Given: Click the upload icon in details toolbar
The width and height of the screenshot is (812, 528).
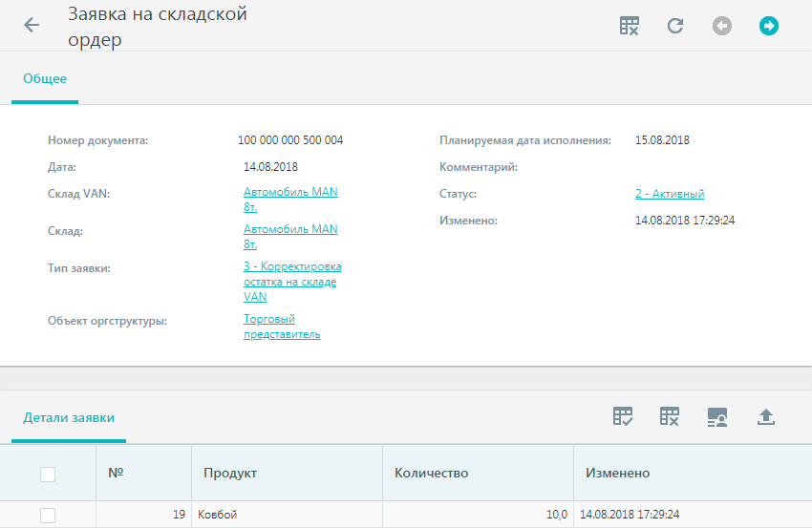Looking at the screenshot, I should click(765, 416).
